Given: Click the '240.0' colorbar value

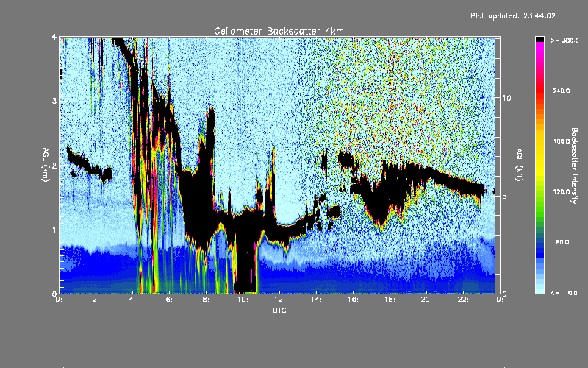Looking at the screenshot, I should [562, 91].
